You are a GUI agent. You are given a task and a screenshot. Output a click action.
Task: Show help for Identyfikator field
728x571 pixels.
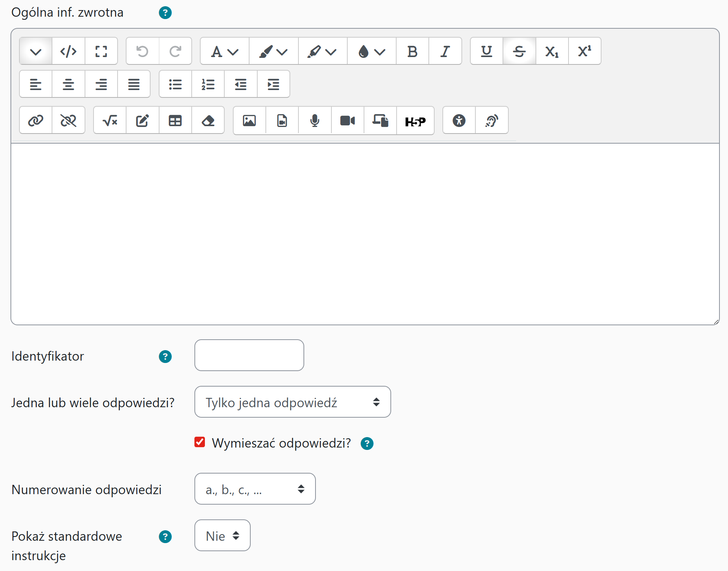click(x=165, y=356)
